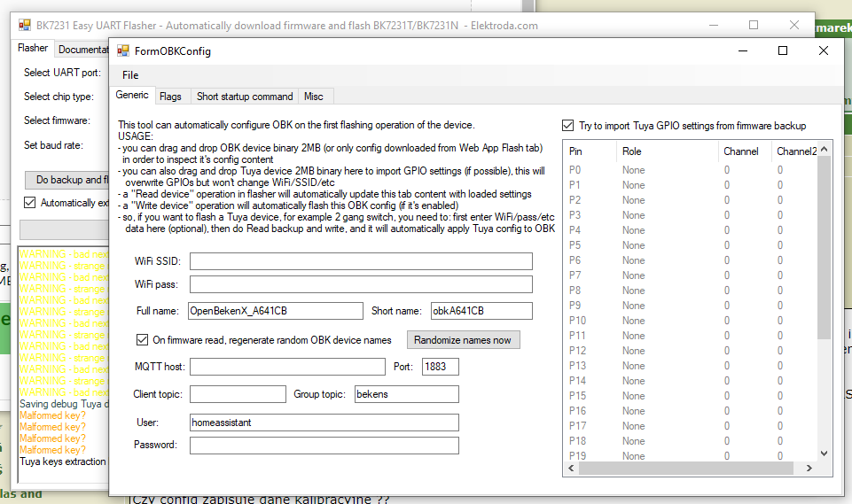Image resolution: width=852 pixels, height=504 pixels.
Task: Click the Channel column header
Action: point(745,151)
